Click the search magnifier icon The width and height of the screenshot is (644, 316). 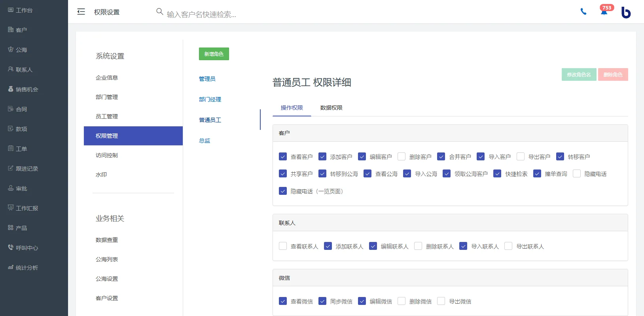[x=160, y=11]
